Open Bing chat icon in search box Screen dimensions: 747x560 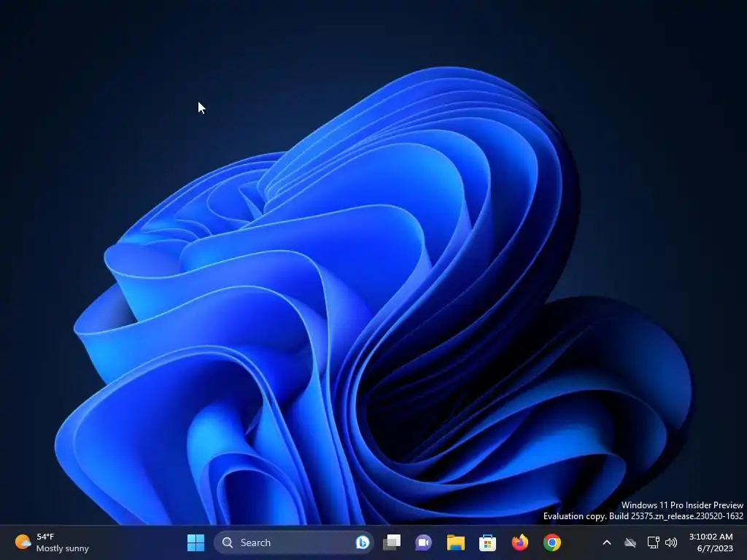coord(362,542)
